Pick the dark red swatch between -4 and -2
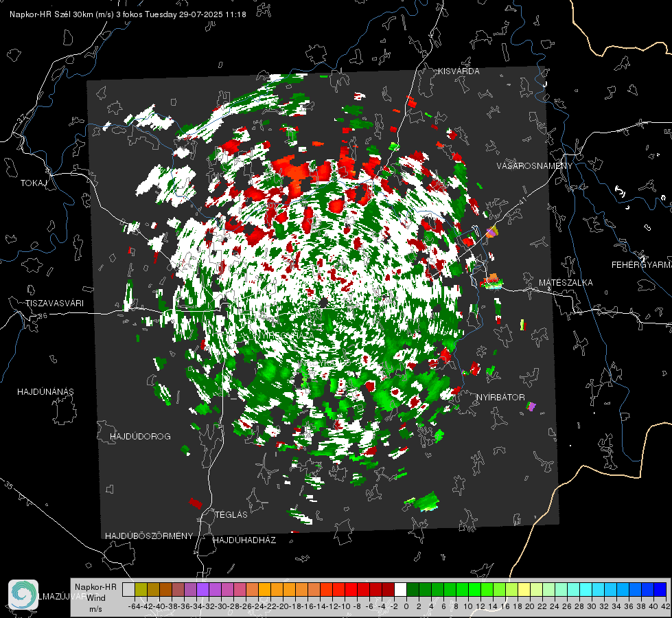The image size is (672, 618). [x=388, y=590]
